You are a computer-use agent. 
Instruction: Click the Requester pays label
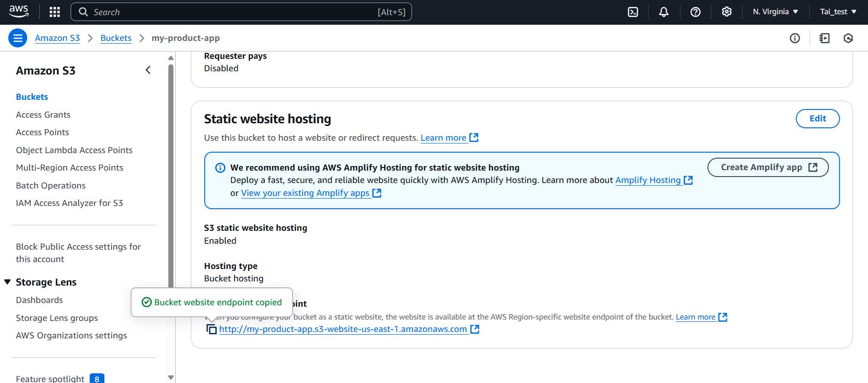point(236,56)
